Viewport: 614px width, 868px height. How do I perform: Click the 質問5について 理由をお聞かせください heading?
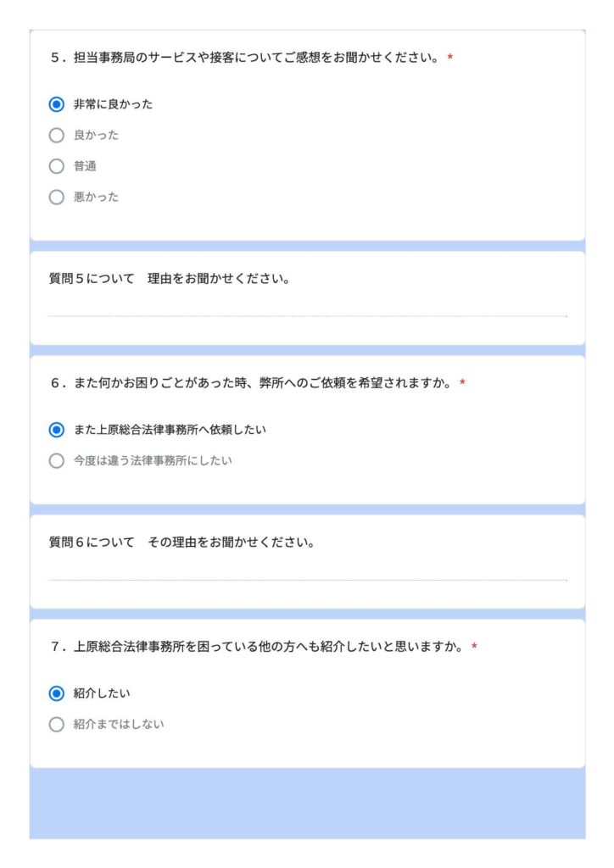(x=169, y=279)
